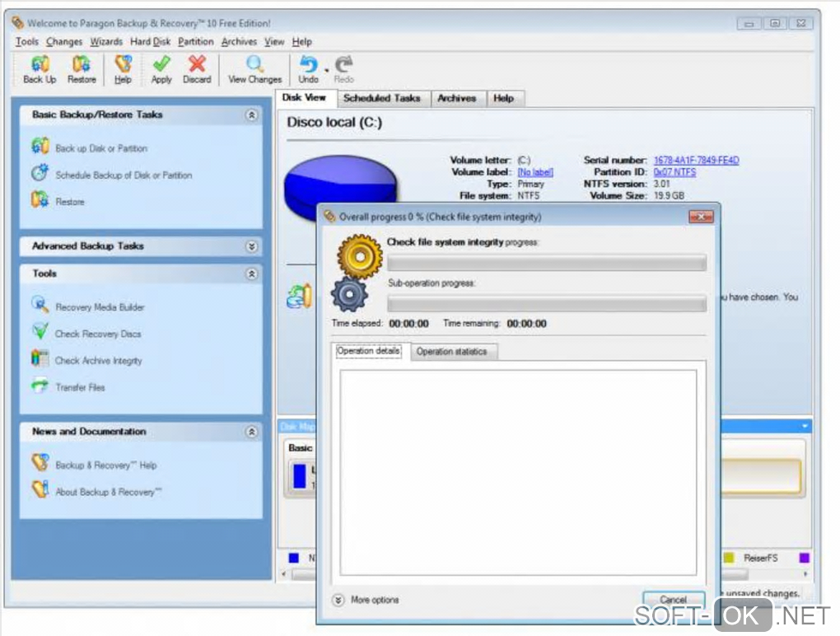The image size is (840, 636).
Task: Click the disk map right scroll arrow
Action: [805, 574]
